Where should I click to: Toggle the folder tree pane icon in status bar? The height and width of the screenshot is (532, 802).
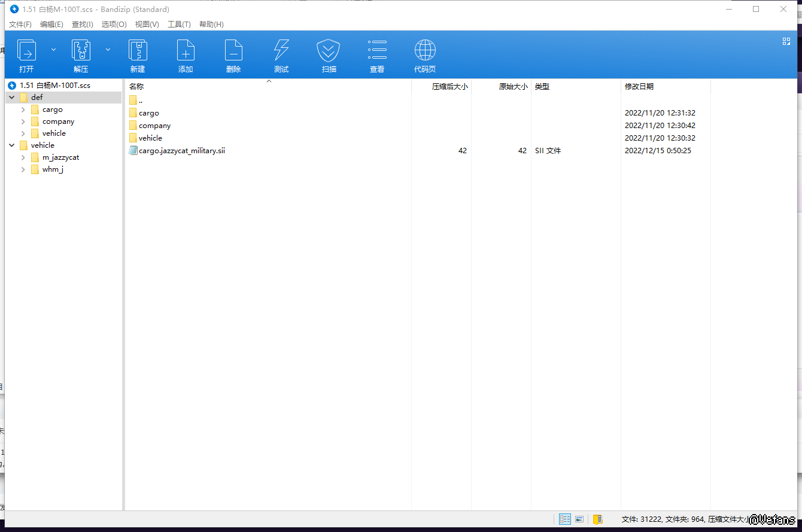[597, 519]
